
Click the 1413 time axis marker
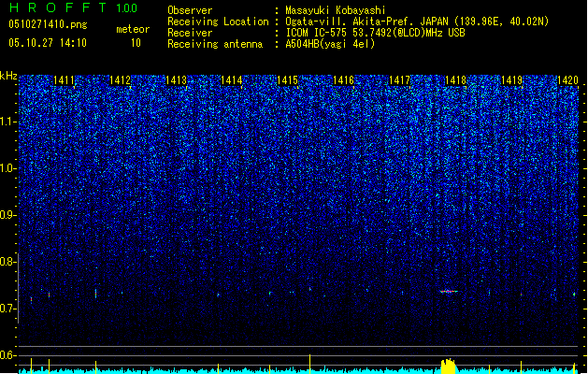176,80
